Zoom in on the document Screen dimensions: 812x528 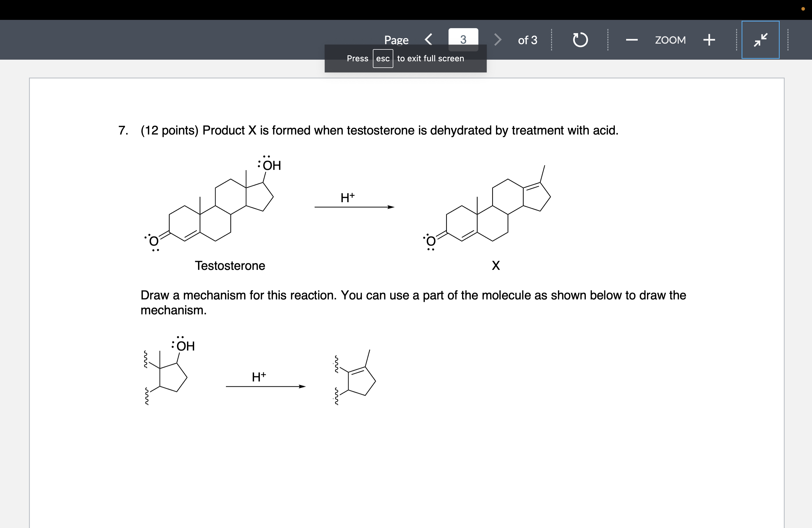710,39
